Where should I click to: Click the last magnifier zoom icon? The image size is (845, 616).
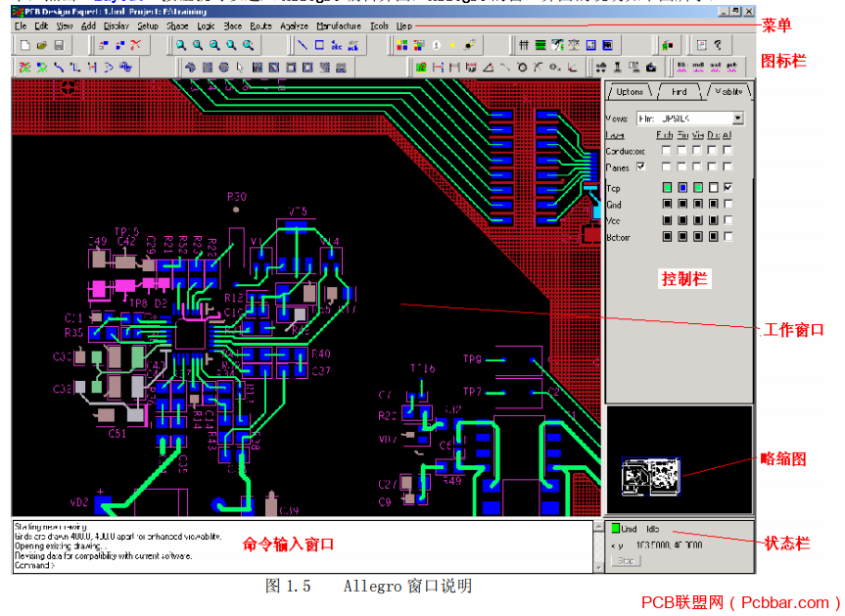point(248,45)
